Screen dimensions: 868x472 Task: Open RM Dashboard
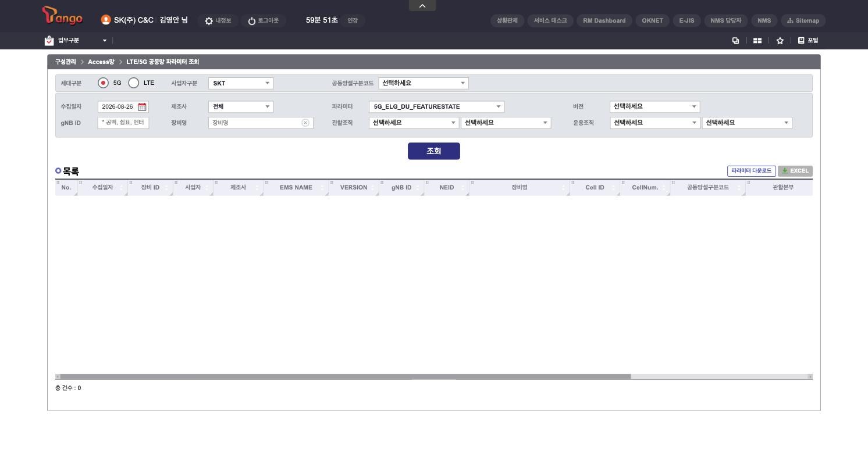pyautogui.click(x=604, y=21)
